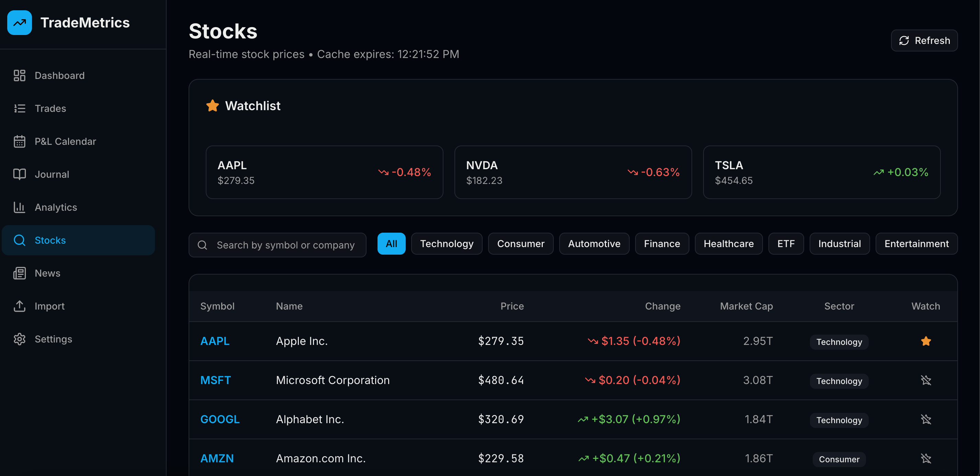
Task: Open the Import page
Action: pos(49,306)
